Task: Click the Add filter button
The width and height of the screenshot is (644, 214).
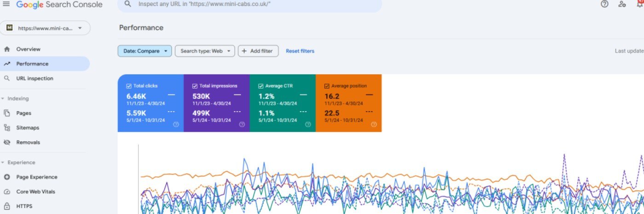Action: pyautogui.click(x=258, y=51)
